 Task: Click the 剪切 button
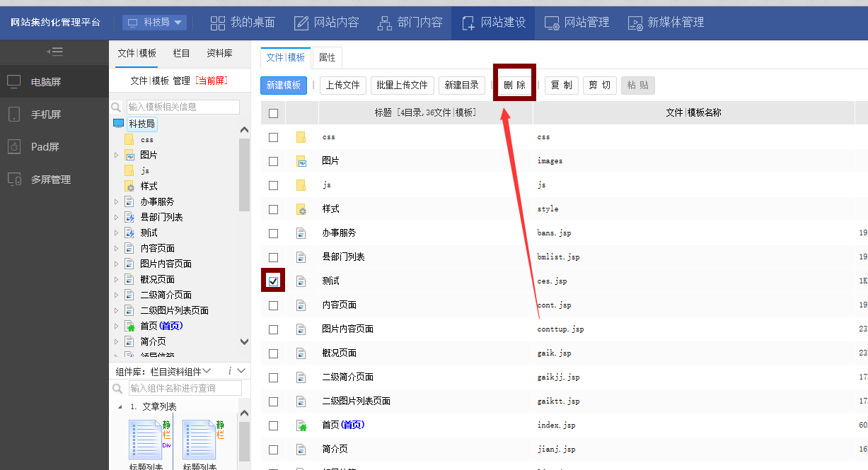tap(600, 86)
